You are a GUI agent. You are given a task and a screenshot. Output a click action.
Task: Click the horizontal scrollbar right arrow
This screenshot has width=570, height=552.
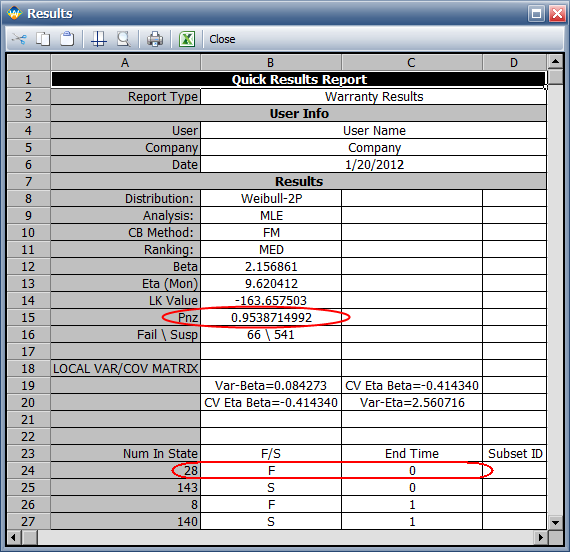point(540,537)
